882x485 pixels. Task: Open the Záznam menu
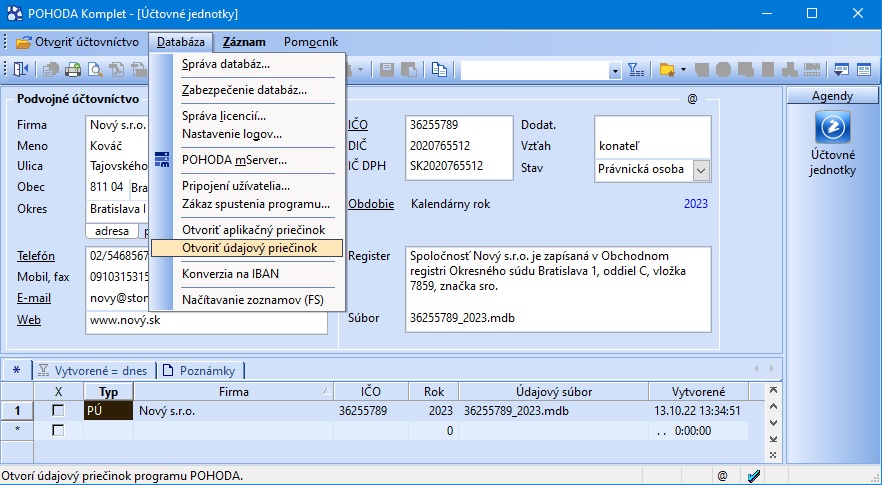coord(244,42)
